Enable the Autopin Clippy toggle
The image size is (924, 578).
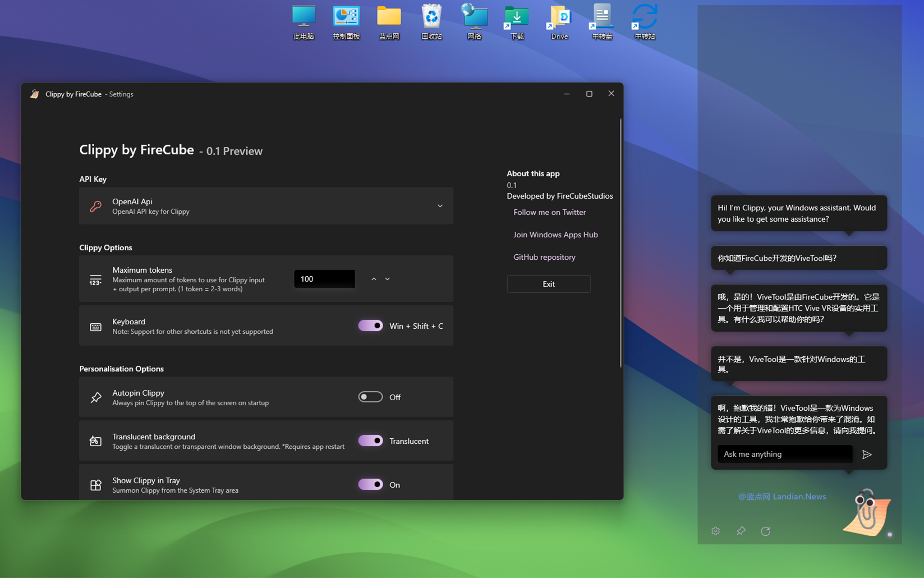click(x=370, y=397)
